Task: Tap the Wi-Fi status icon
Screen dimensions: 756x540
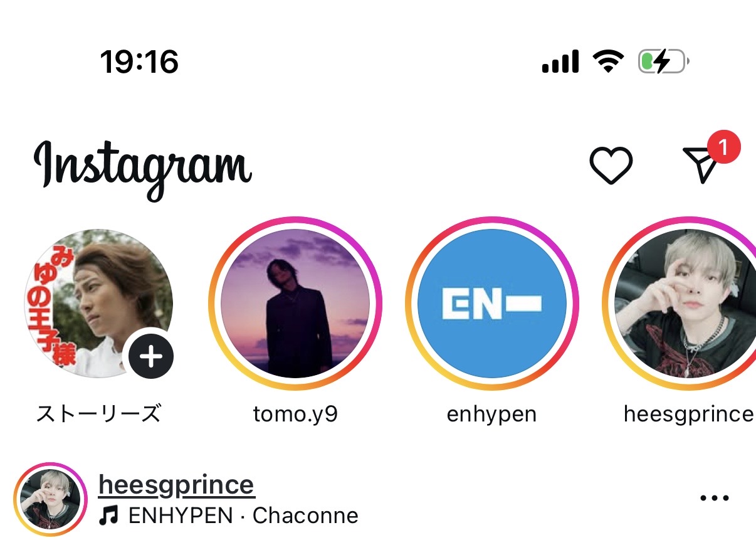Action: (x=607, y=62)
